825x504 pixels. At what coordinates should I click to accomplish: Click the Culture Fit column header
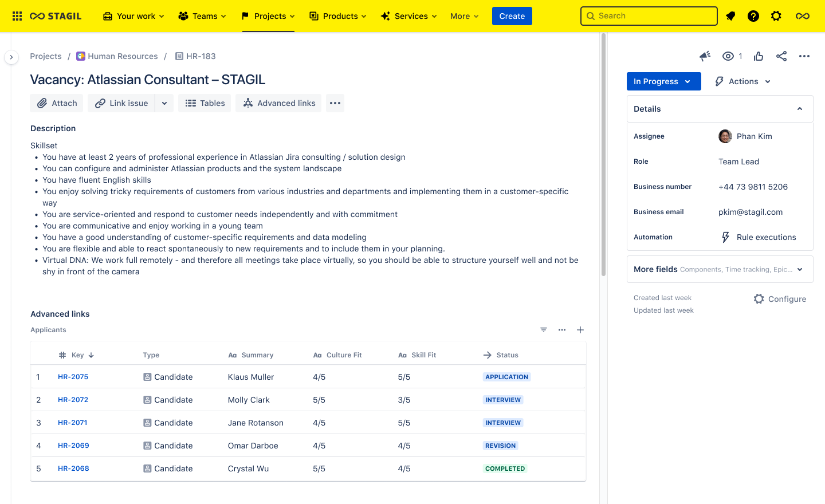pos(337,355)
